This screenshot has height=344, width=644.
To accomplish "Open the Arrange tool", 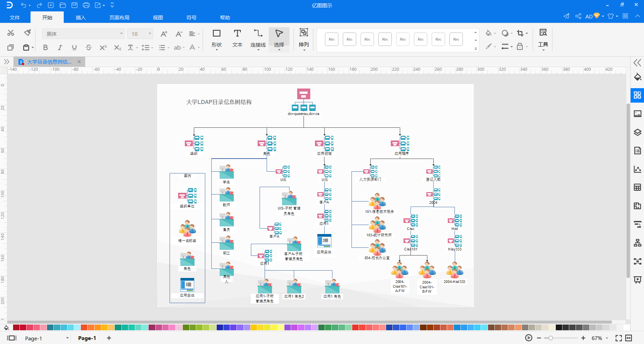I will click(x=304, y=39).
